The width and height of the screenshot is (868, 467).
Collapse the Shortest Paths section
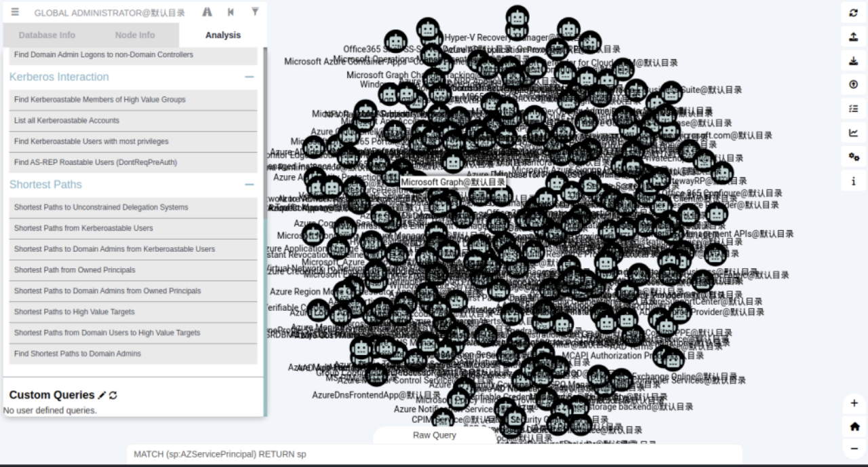(x=250, y=185)
